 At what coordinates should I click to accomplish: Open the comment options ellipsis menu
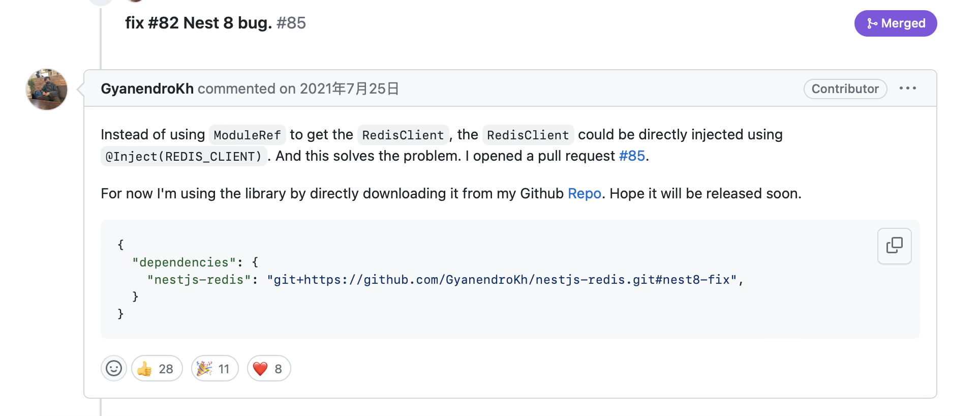pos(908,88)
